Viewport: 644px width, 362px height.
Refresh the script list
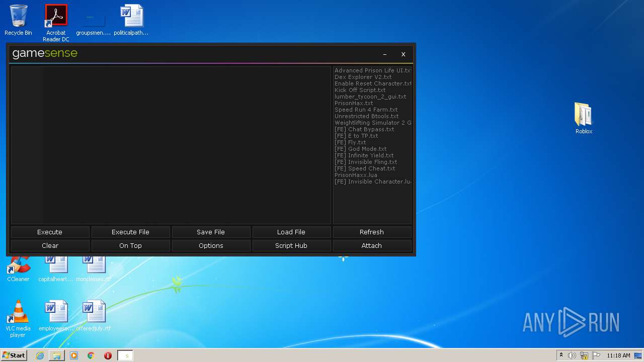click(x=372, y=232)
